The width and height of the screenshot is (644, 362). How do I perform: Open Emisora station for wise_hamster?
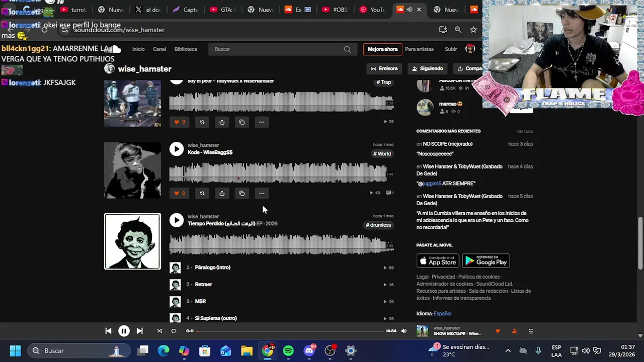tap(384, 68)
